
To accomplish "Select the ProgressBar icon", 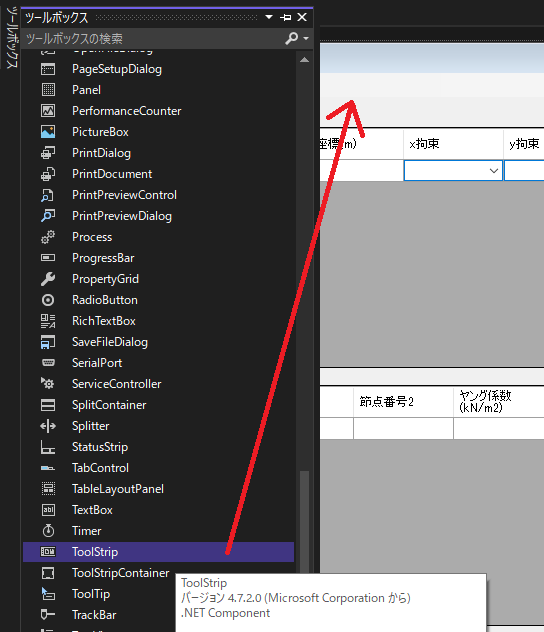I will click(48, 258).
